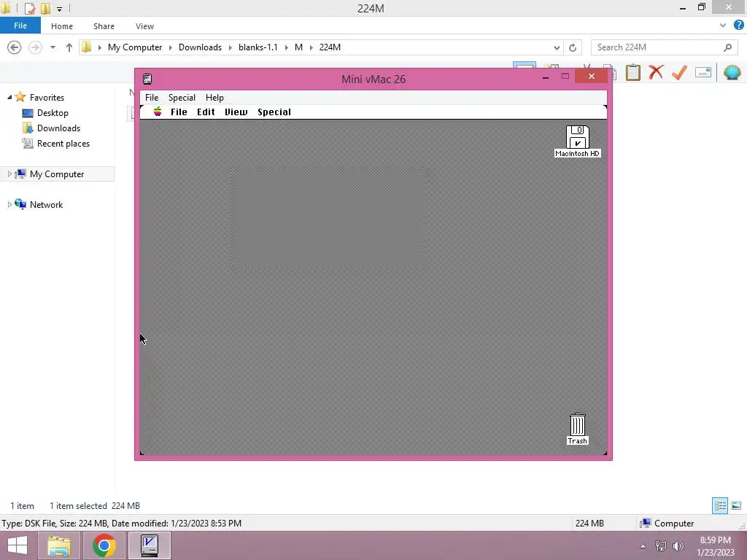
Task: Click the Properties quick access icon
Action: coord(30,8)
